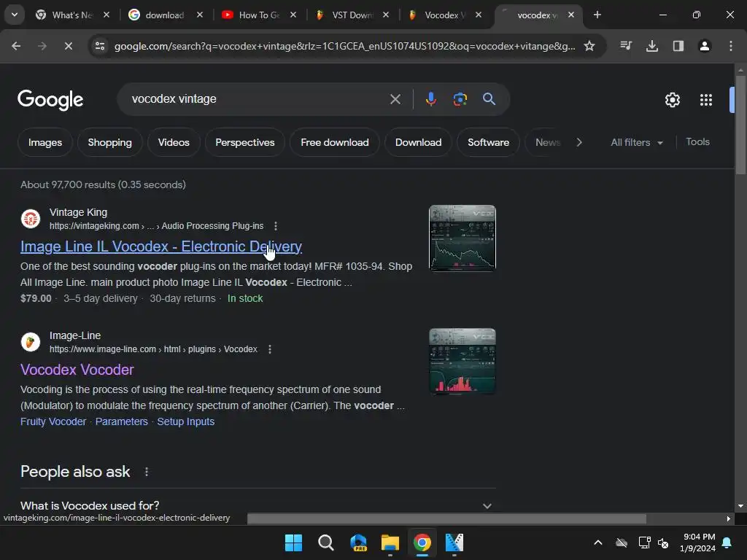Screen dimensions: 747x560
Task: Click the Vintage King result thumbnail
Action: coord(462,238)
